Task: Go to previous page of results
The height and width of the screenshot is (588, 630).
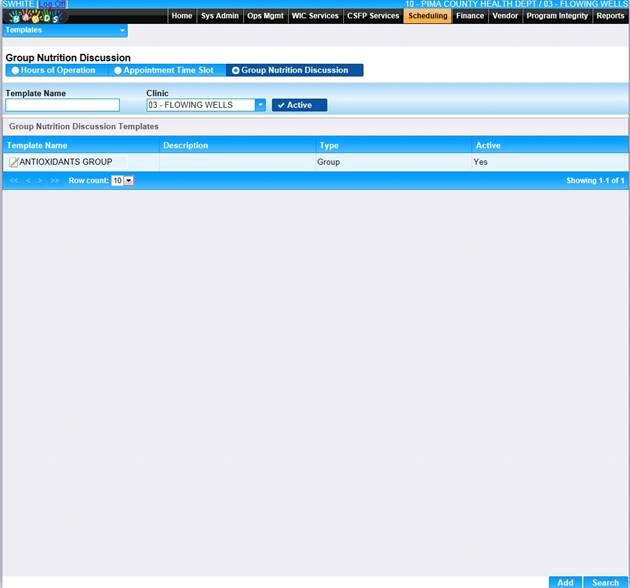Action: pyautogui.click(x=28, y=181)
